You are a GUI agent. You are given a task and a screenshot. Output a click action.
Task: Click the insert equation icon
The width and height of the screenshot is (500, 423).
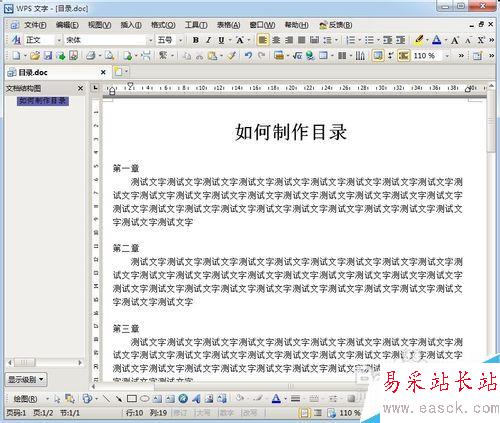pyautogui.click(x=297, y=55)
